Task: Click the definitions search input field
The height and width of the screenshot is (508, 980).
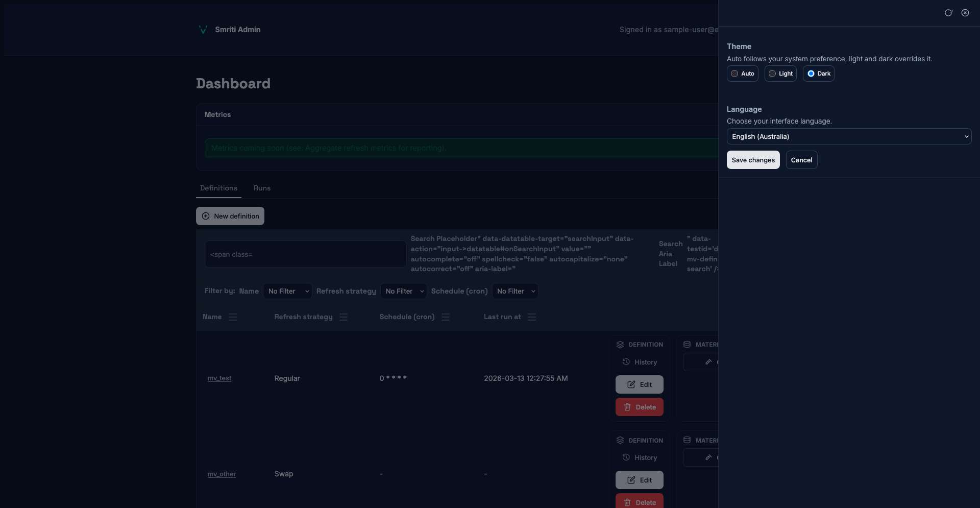Action: pyautogui.click(x=305, y=254)
